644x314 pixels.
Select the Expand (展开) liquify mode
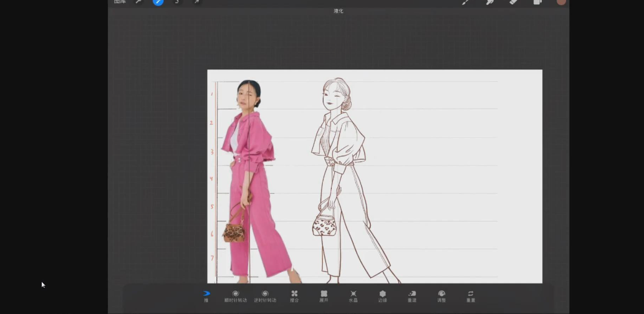(x=324, y=297)
